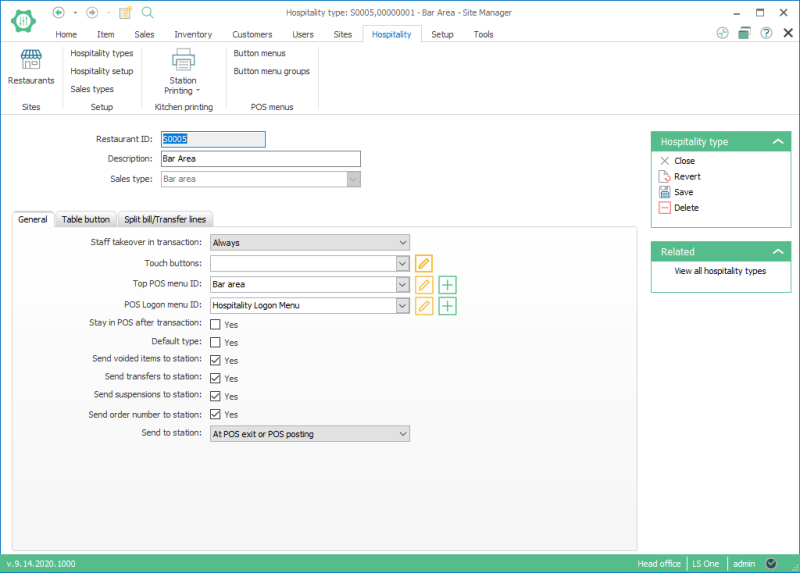Image resolution: width=800 pixels, height=573 pixels.
Task: Open the Station Printing printer icon
Action: [183, 59]
